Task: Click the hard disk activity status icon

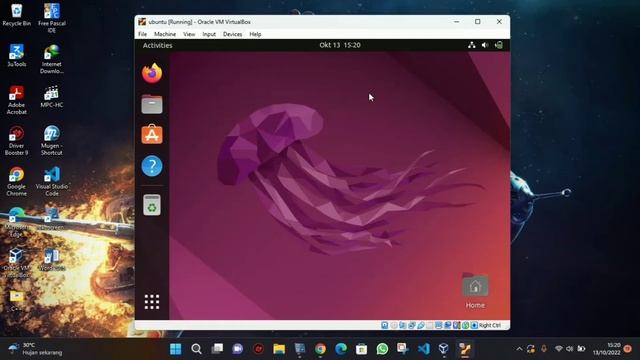Action: click(384, 325)
